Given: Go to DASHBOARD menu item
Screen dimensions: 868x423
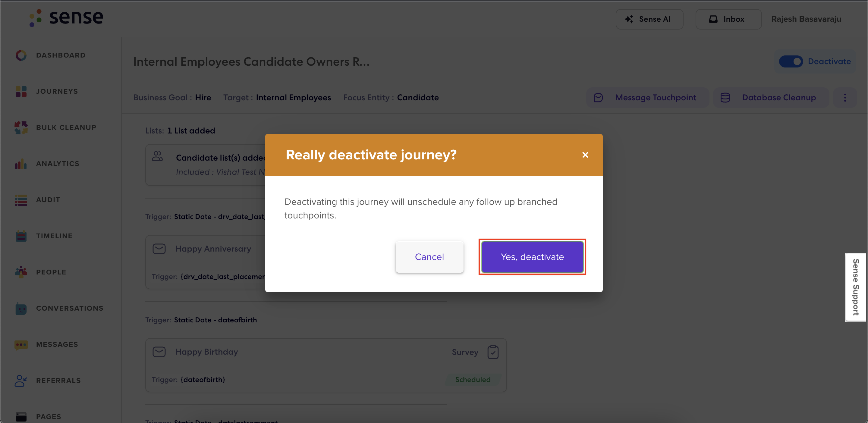Looking at the screenshot, I should point(61,55).
